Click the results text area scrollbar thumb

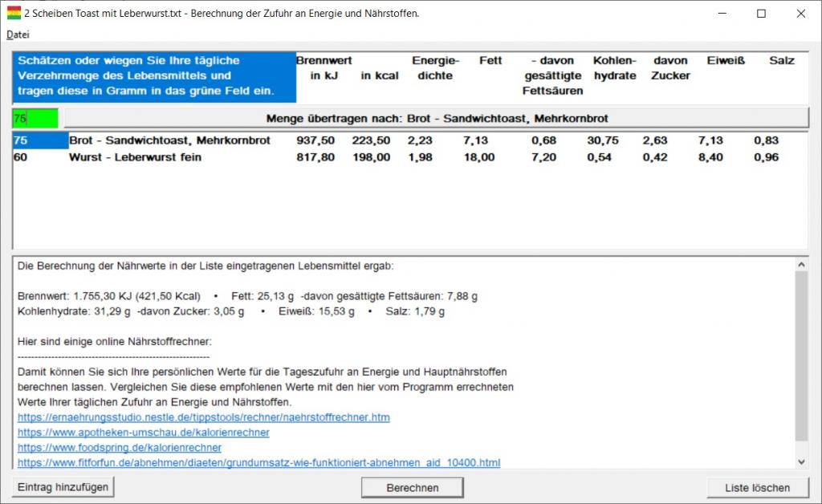(x=801, y=356)
